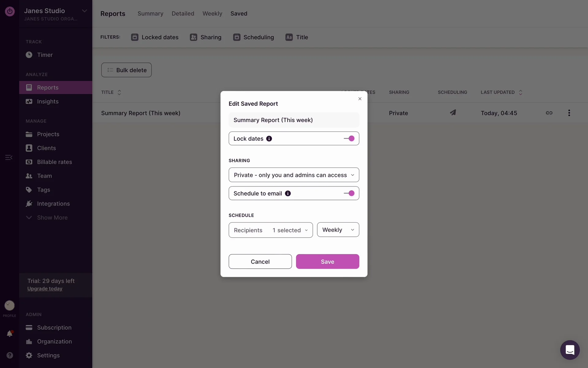Viewport: 588px width, 368px height.
Task: Open three-dot menu for Summary Report
Action: click(x=569, y=113)
